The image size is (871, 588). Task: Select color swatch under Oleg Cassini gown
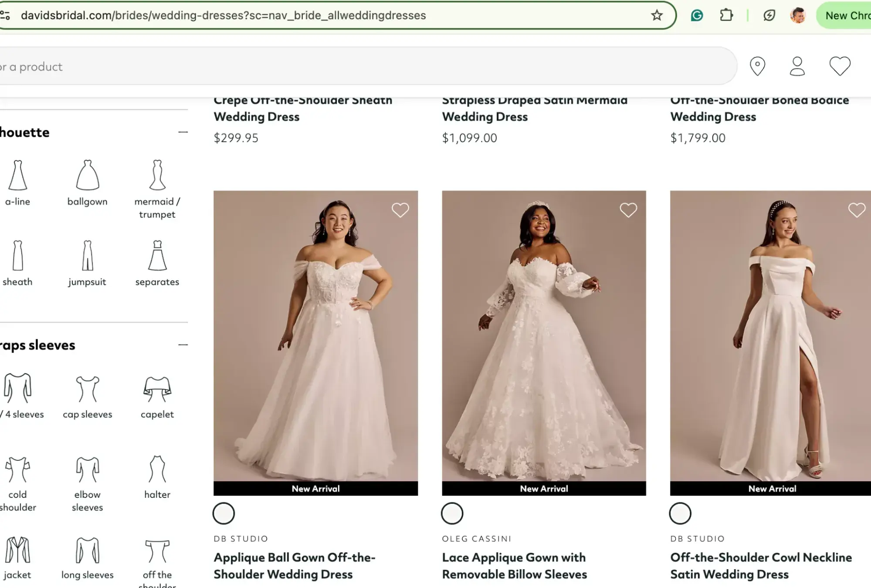pos(452,514)
